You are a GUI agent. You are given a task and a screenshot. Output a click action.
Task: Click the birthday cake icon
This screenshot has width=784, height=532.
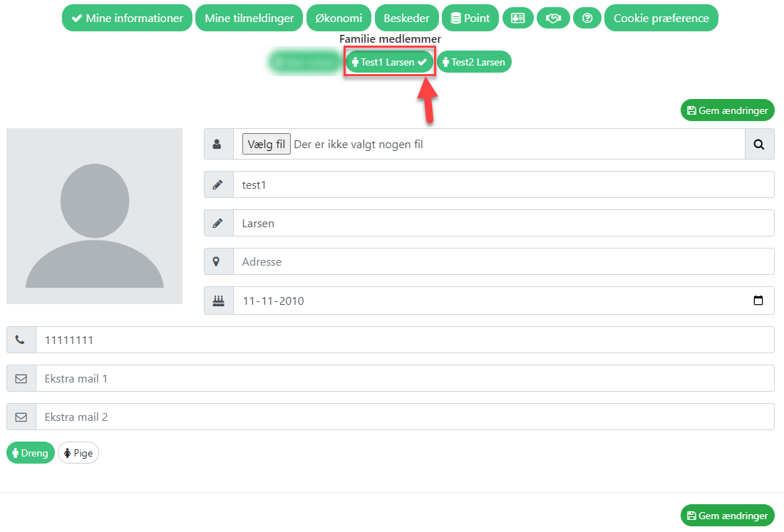click(x=218, y=301)
